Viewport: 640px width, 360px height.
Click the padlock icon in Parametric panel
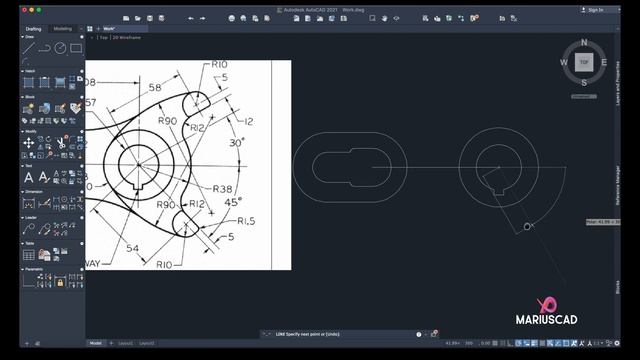[x=60, y=282]
